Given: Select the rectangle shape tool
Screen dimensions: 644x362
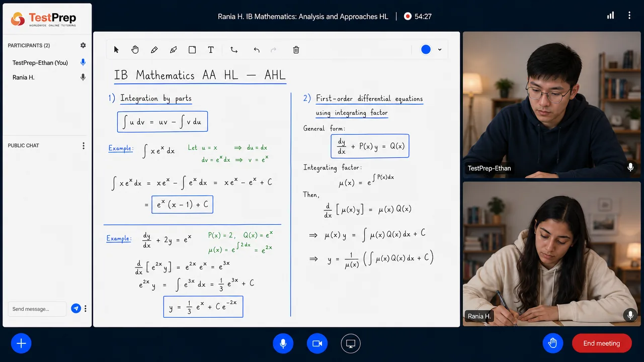Looking at the screenshot, I should coord(192,50).
